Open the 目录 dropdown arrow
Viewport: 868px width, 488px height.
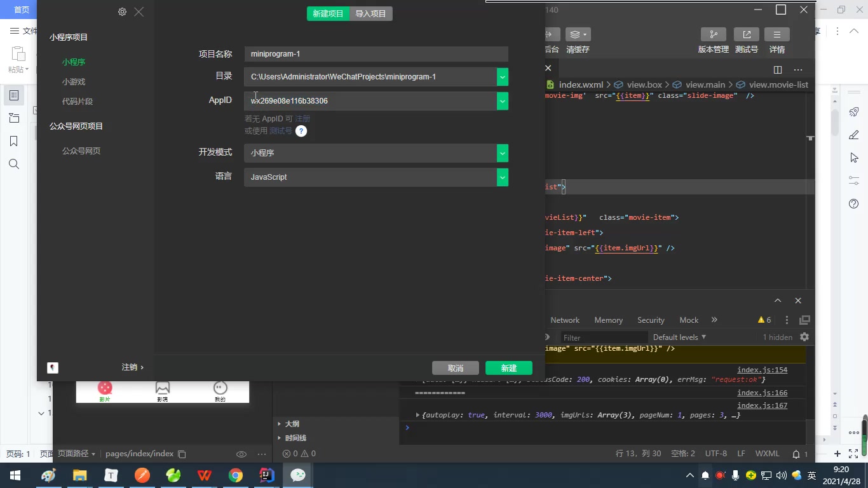coord(503,77)
